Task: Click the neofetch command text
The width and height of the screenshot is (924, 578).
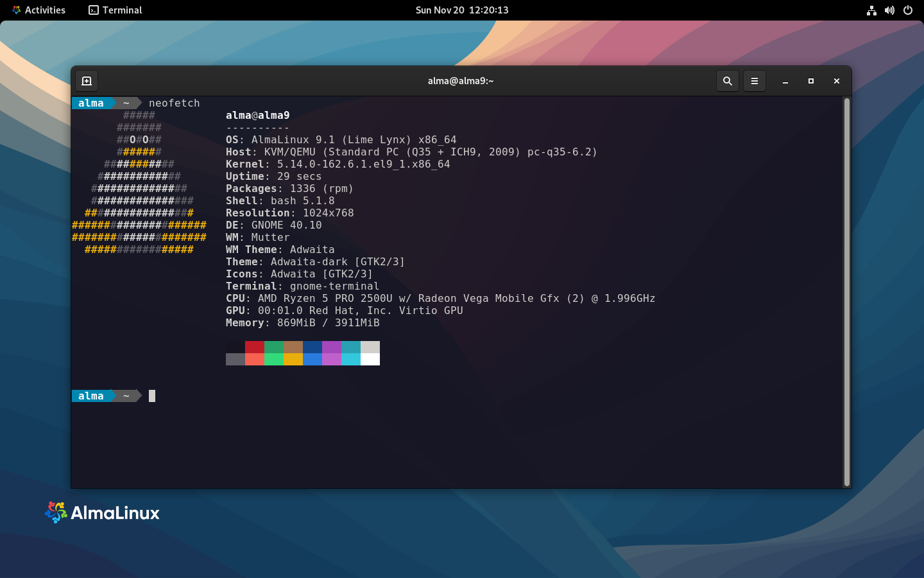Action: (x=175, y=103)
